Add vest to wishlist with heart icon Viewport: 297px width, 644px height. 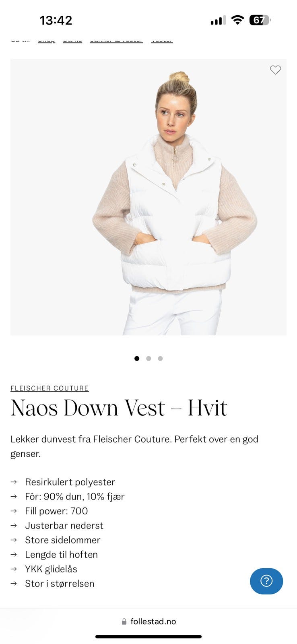coord(275,70)
